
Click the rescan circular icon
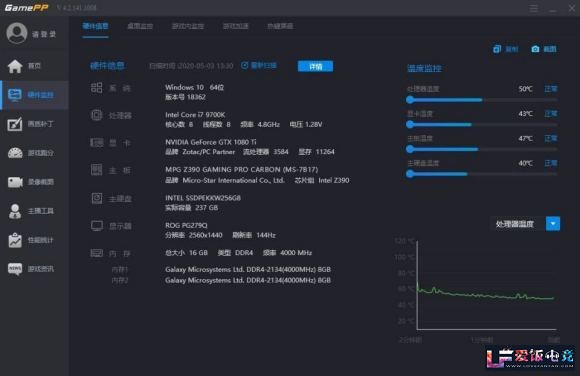[245, 66]
